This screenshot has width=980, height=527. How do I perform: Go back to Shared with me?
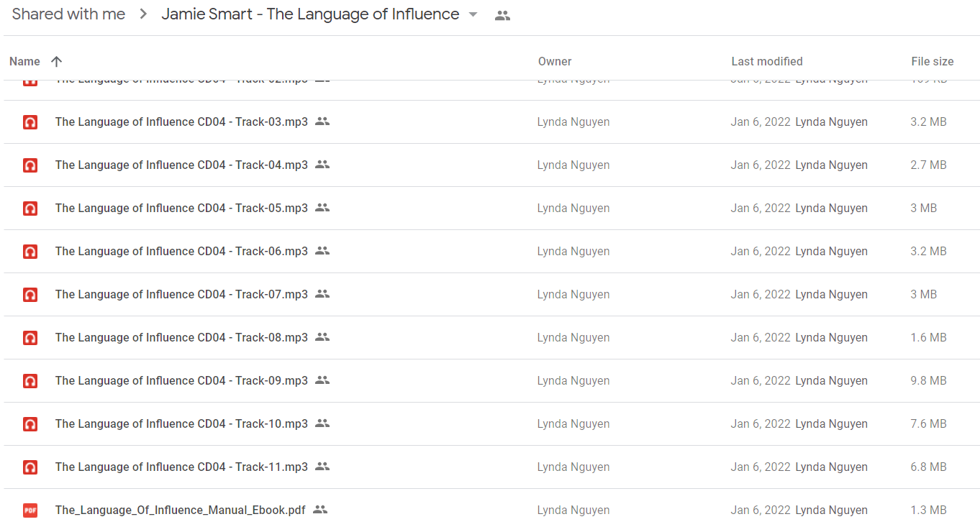click(x=68, y=14)
